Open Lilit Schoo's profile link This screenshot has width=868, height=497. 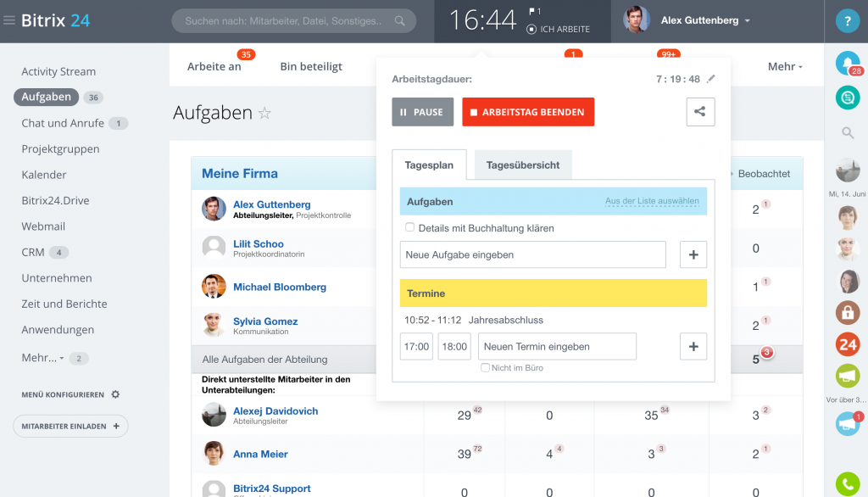258,243
